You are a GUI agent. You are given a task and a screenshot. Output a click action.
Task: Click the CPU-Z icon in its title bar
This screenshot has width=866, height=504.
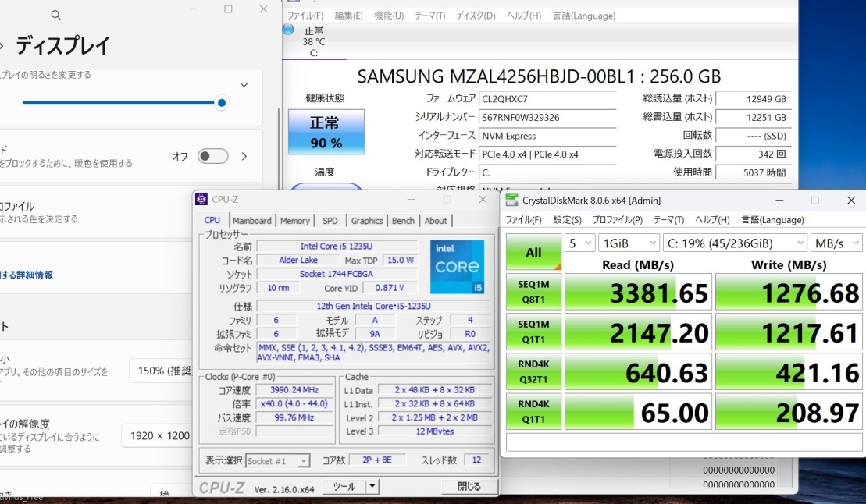[201, 199]
